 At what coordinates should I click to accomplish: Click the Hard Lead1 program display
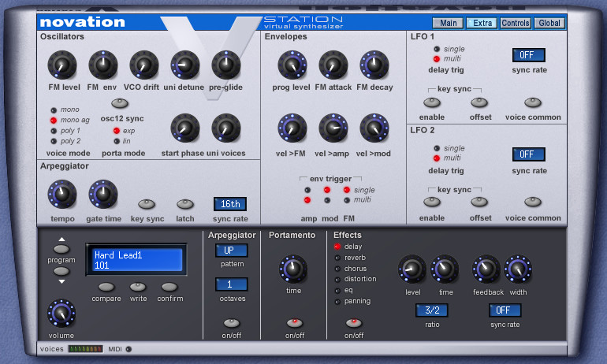coord(136,259)
